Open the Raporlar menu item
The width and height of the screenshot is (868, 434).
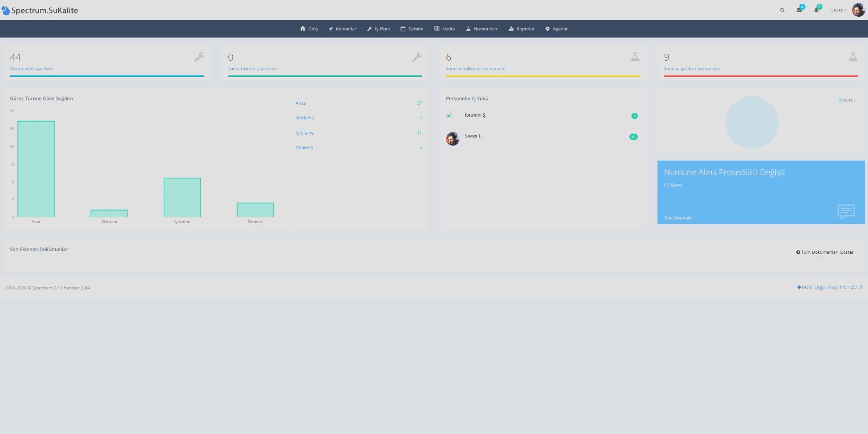pyautogui.click(x=521, y=29)
